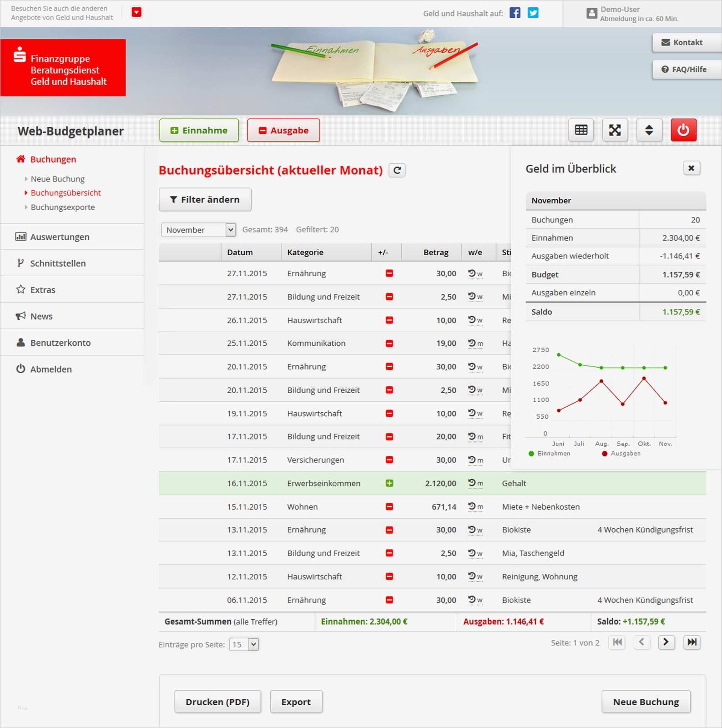Click Abmelden in the sidebar
722x728 pixels.
pos(51,369)
